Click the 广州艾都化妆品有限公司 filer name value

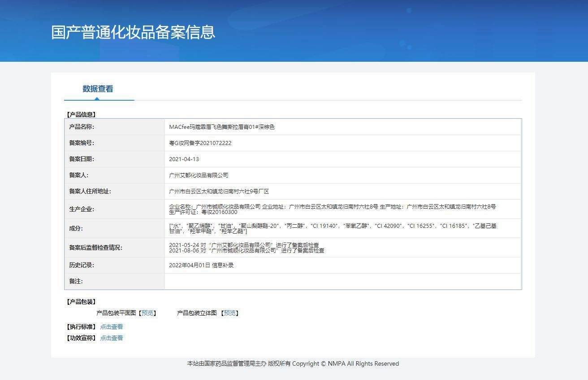tap(199, 175)
